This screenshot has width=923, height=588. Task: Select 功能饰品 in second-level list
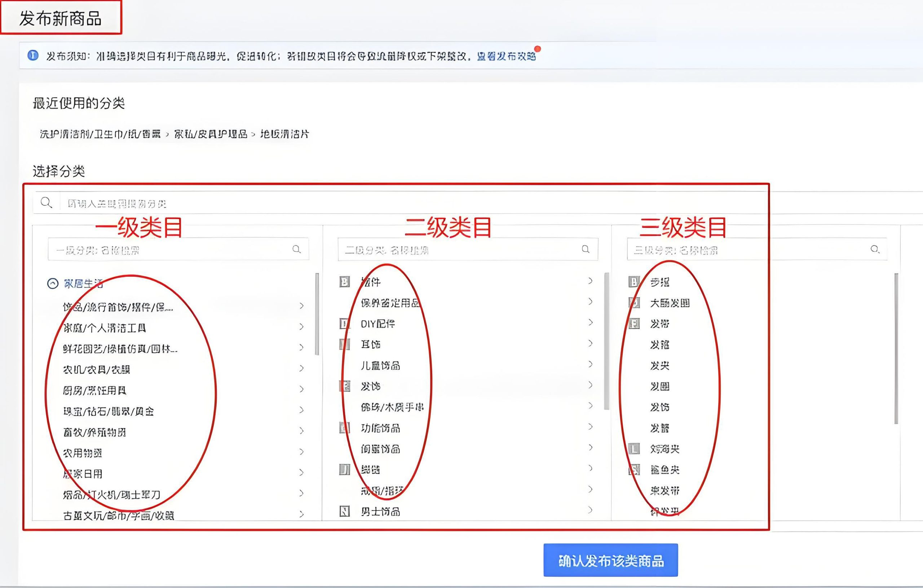(x=380, y=428)
